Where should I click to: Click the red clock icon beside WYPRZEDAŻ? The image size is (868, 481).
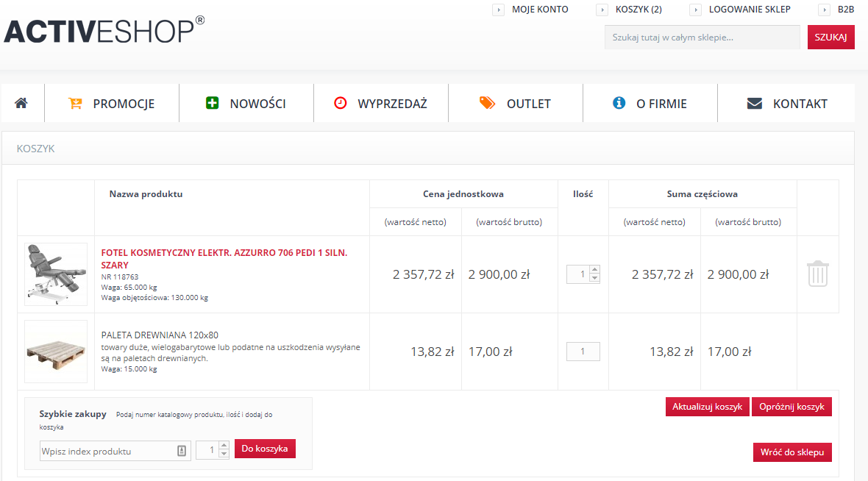click(x=341, y=103)
